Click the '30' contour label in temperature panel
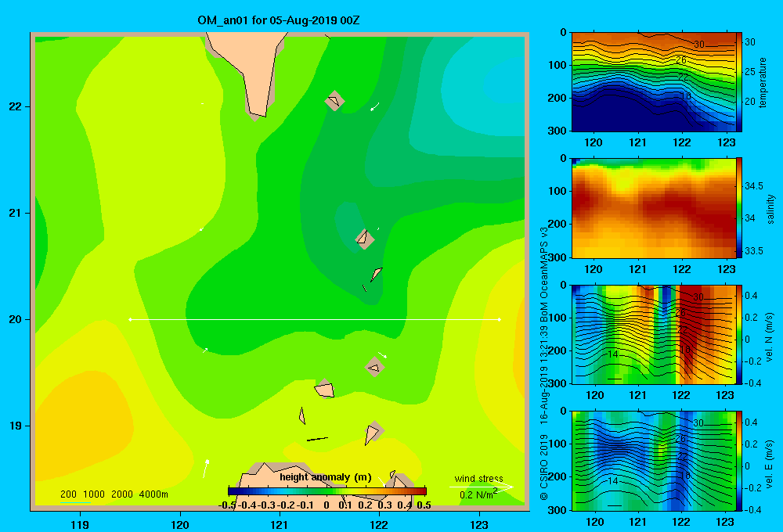783x532 pixels. [x=699, y=45]
